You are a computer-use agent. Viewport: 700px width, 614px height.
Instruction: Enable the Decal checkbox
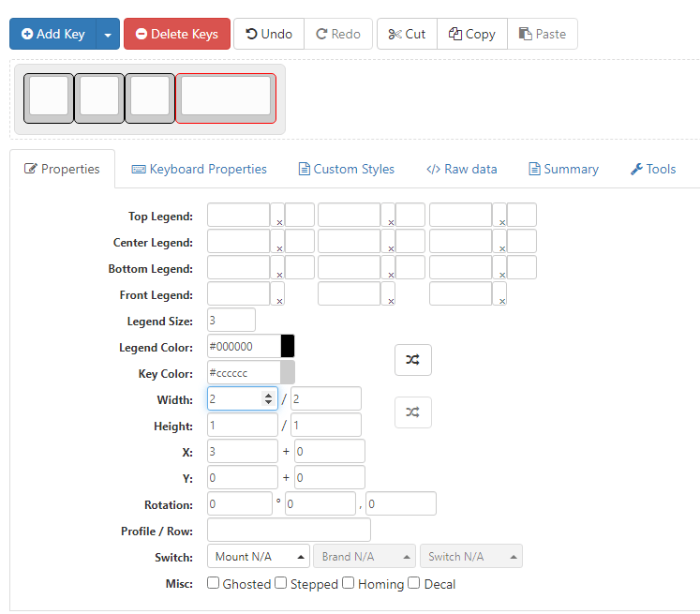coord(414,583)
